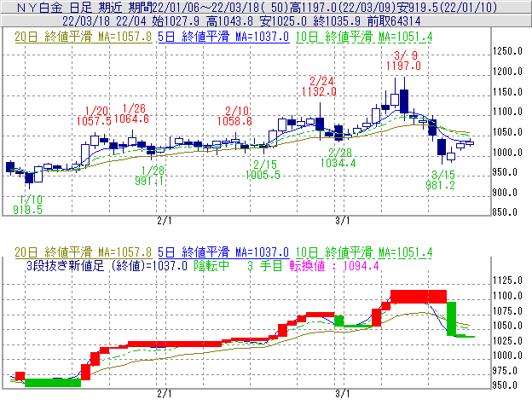Click the 陰転中 status text
Screen dimensions: 532x405
[211, 266]
